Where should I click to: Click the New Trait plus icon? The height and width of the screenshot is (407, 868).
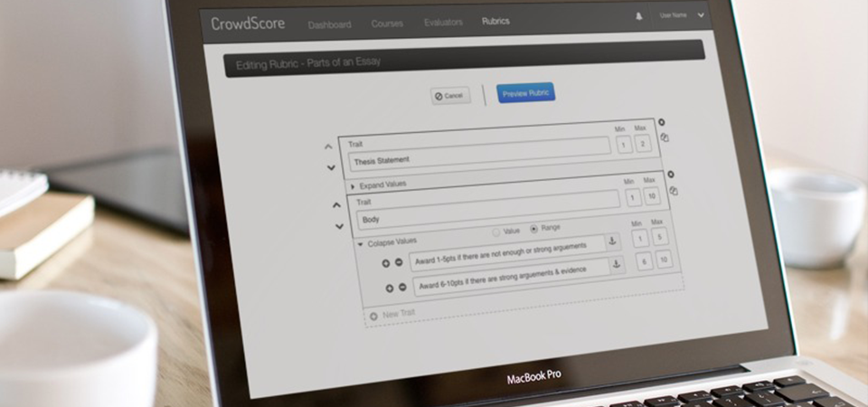click(x=373, y=317)
